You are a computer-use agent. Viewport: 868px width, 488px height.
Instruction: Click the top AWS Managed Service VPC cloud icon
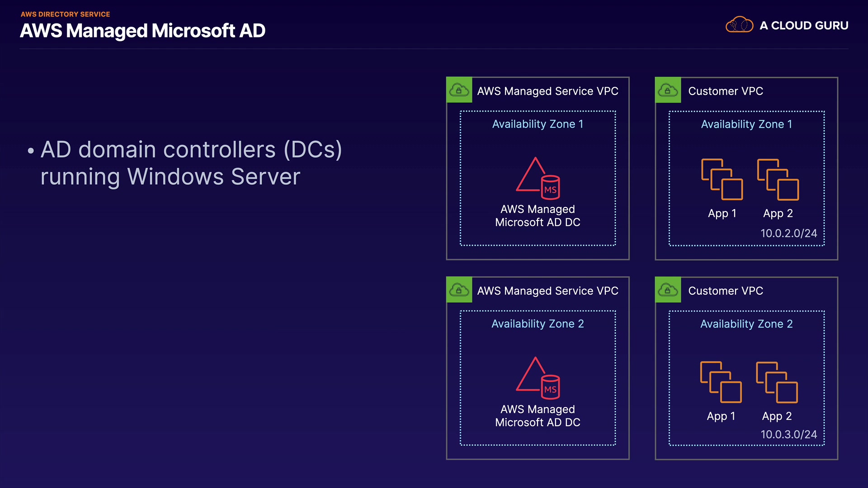coord(459,90)
